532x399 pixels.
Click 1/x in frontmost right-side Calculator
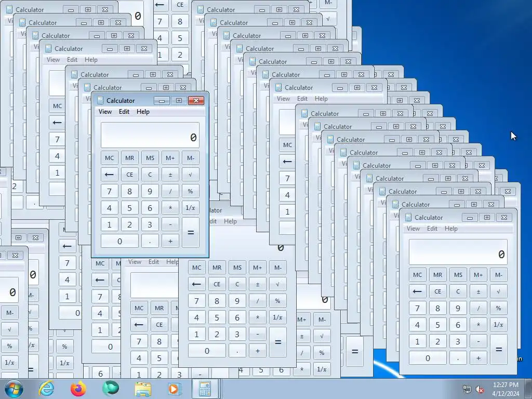[x=498, y=324]
